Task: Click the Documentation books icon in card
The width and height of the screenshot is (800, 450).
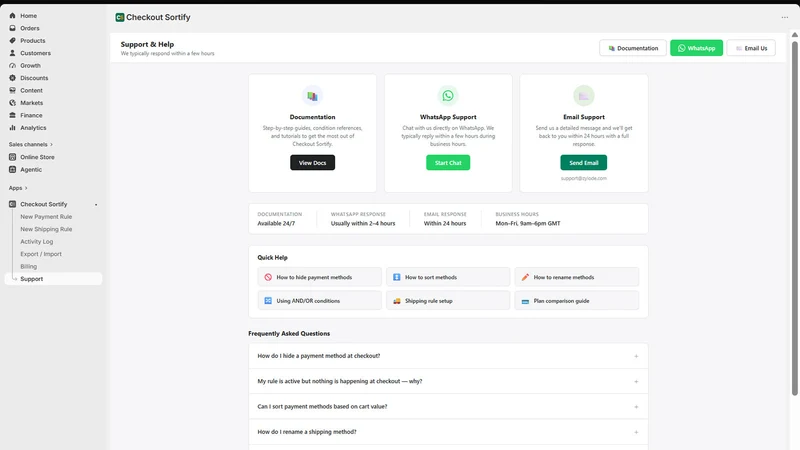Action: point(312,96)
